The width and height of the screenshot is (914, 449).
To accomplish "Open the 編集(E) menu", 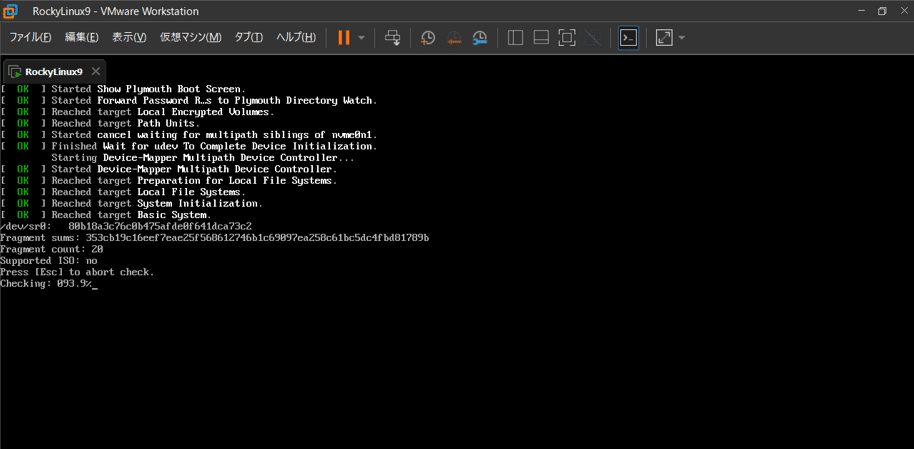I will (82, 38).
